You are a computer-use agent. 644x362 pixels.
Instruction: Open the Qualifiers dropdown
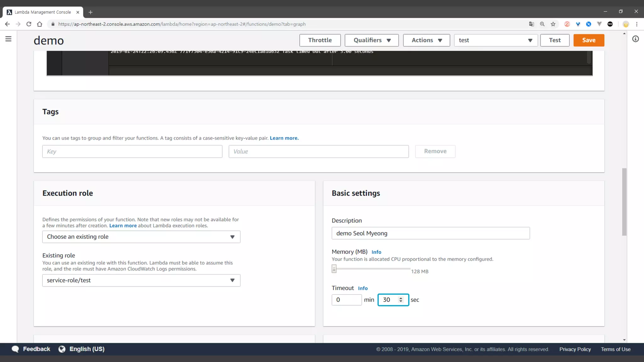click(372, 40)
